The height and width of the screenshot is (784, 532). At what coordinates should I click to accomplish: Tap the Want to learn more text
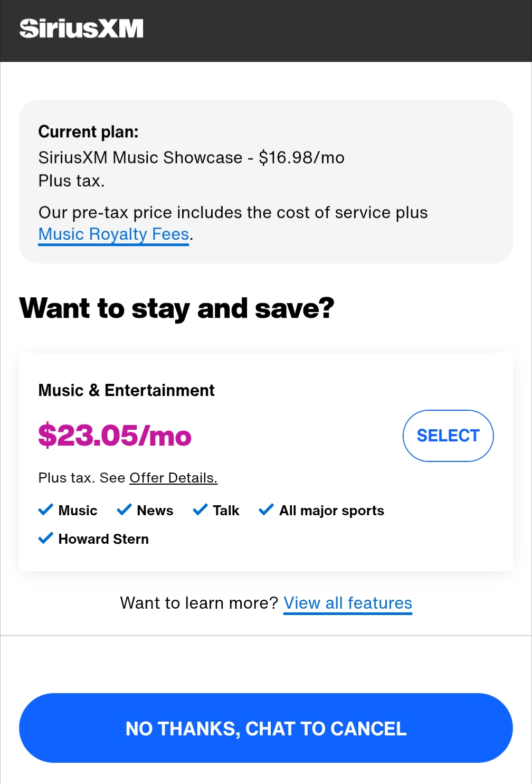199,603
